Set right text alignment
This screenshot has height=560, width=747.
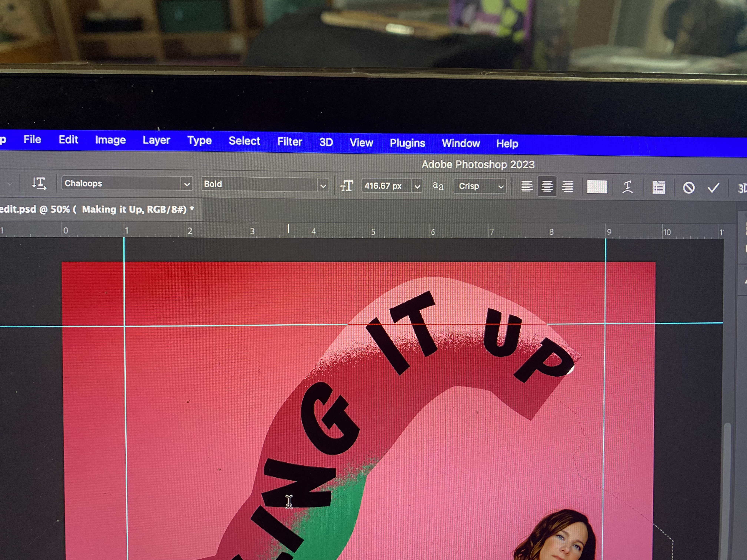567,186
